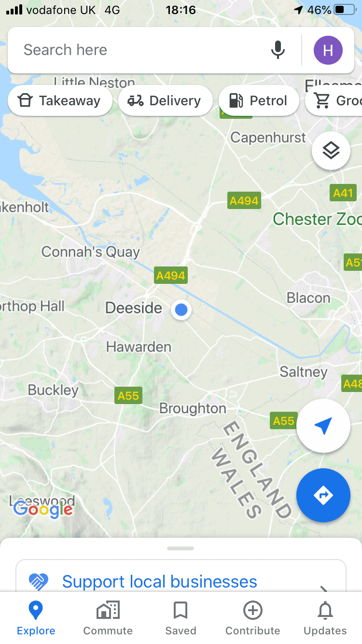This screenshot has width=362, height=644.
Task: Select the Delivery filter chip
Action: tap(166, 100)
